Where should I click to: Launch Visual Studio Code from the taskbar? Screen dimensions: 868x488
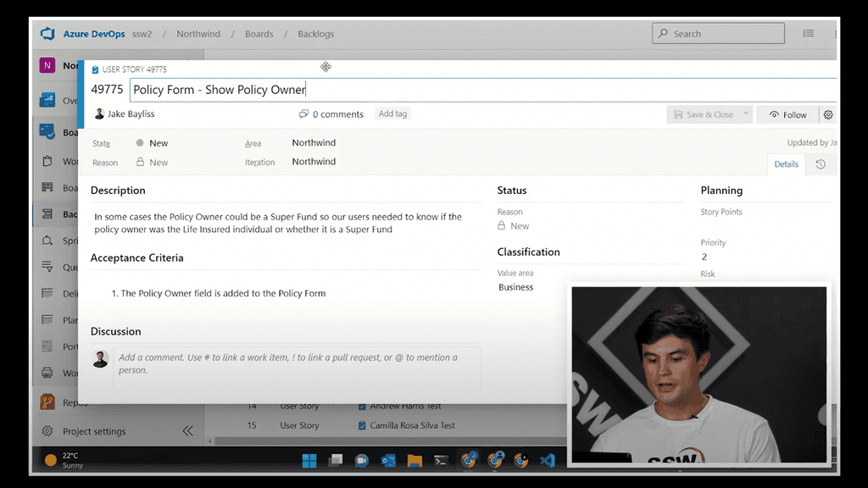click(548, 460)
